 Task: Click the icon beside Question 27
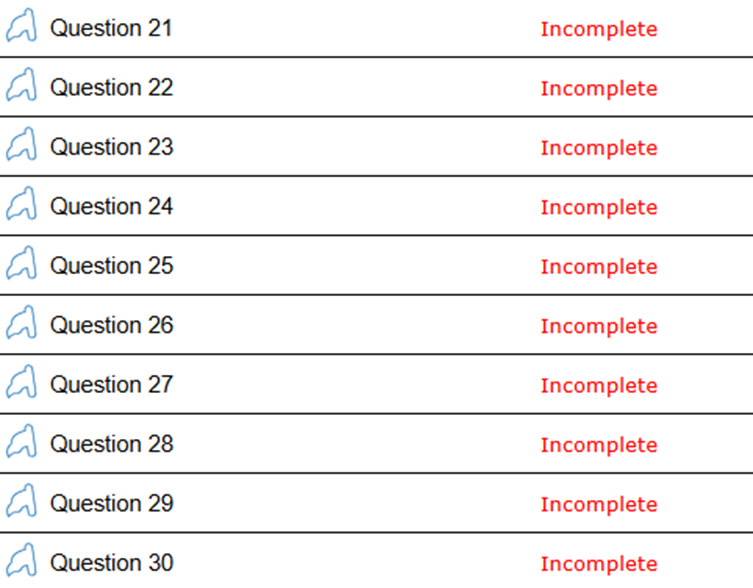21,385
